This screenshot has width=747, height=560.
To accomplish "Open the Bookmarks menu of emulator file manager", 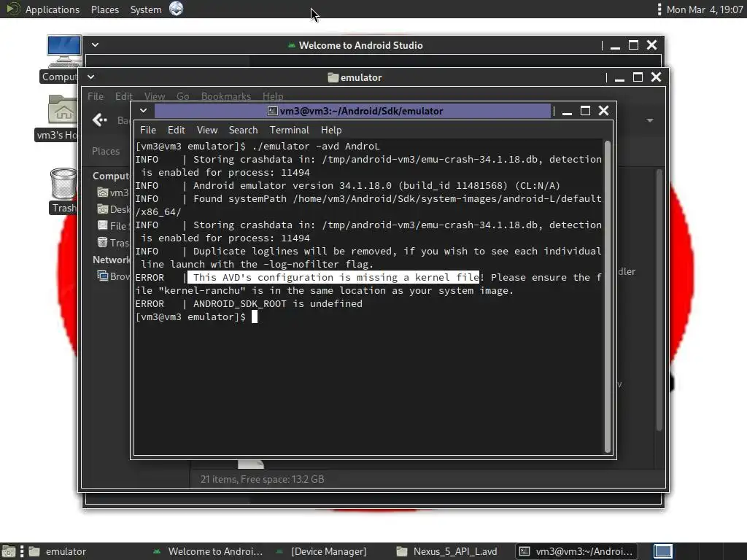I will 226,96.
